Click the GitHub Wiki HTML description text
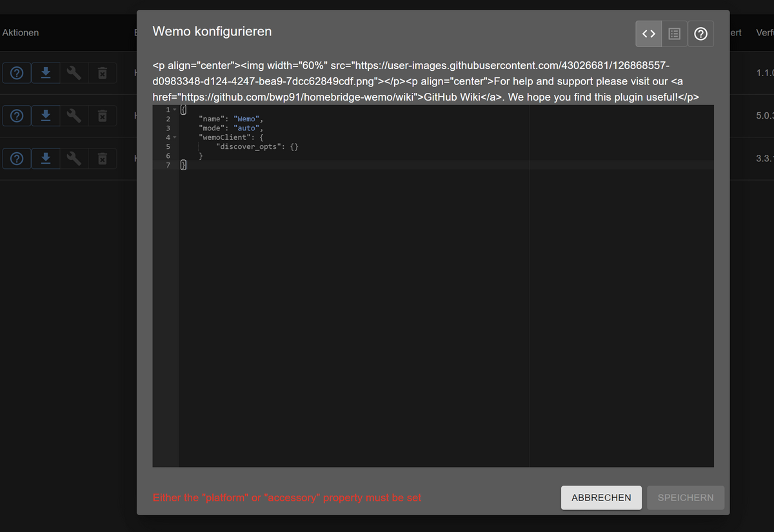 (x=426, y=81)
